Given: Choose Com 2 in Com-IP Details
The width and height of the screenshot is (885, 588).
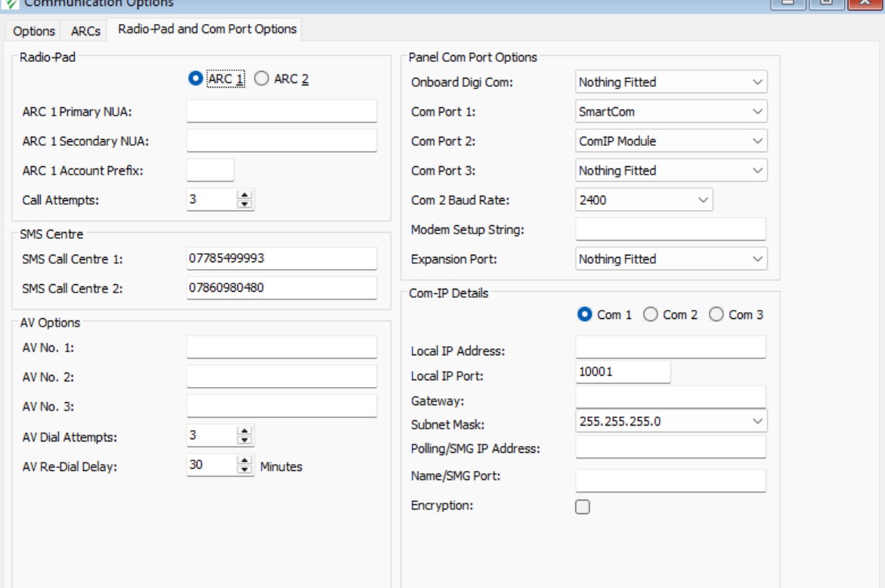Looking at the screenshot, I should click(650, 315).
